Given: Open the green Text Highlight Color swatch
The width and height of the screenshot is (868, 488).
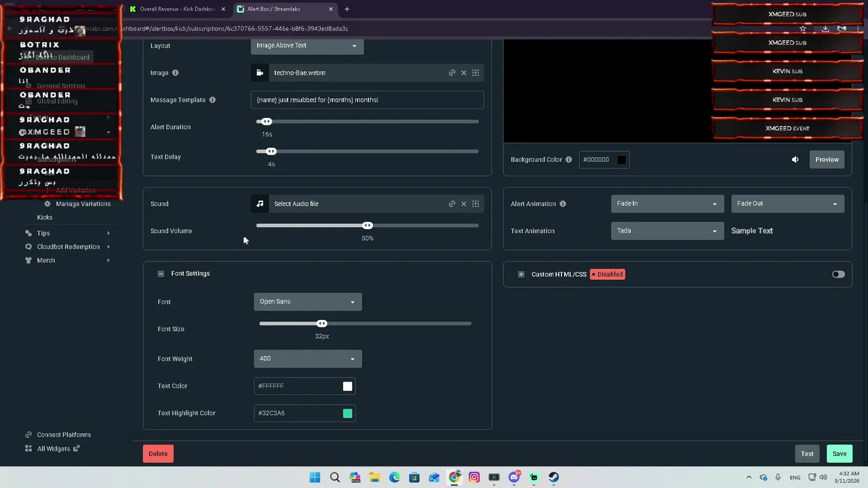Looking at the screenshot, I should 348,413.
